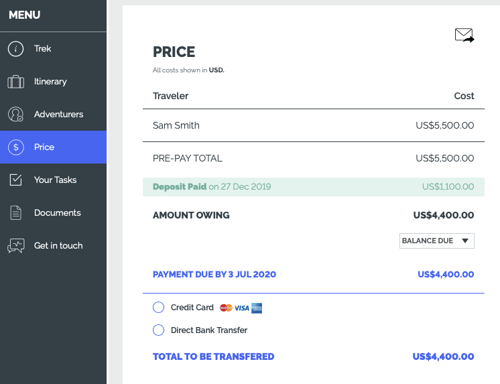Click the Credit Card option label
Screen dimensions: 500x384
(x=192, y=307)
